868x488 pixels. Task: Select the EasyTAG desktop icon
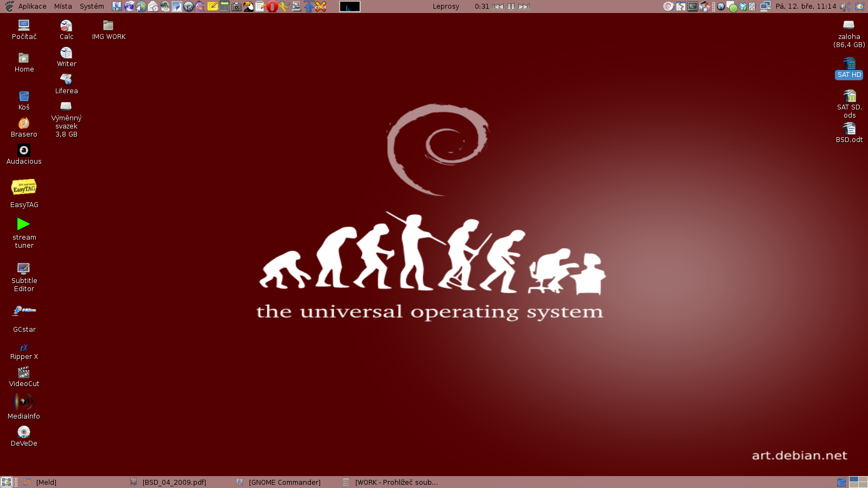coord(24,194)
